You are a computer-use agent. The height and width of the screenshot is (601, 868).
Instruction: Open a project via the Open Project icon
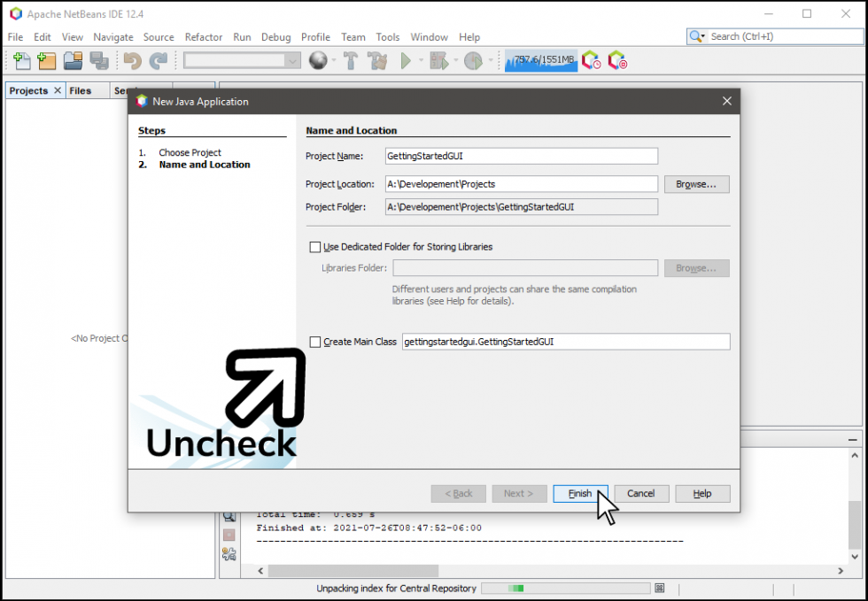[72, 60]
